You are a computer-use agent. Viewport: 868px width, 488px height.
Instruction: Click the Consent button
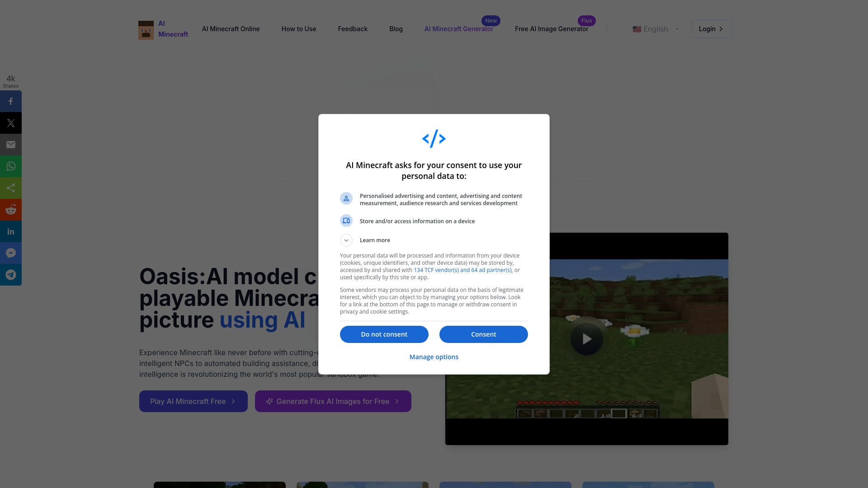coord(483,334)
